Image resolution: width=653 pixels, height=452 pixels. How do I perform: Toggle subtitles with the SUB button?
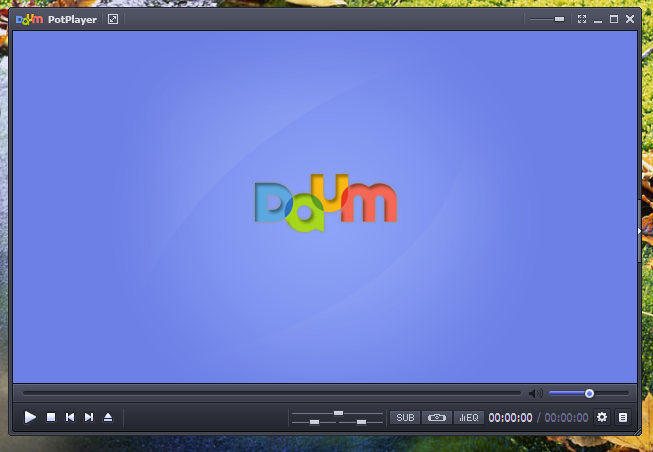point(405,417)
